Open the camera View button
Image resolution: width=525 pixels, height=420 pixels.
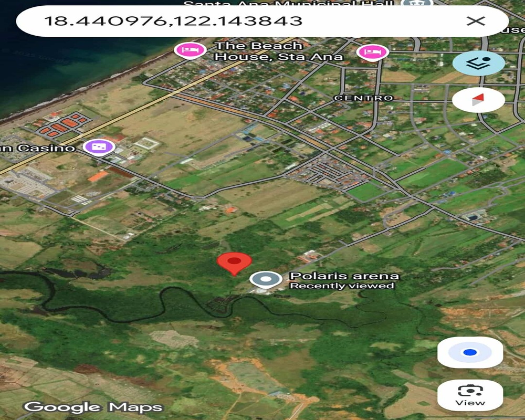[470, 395]
